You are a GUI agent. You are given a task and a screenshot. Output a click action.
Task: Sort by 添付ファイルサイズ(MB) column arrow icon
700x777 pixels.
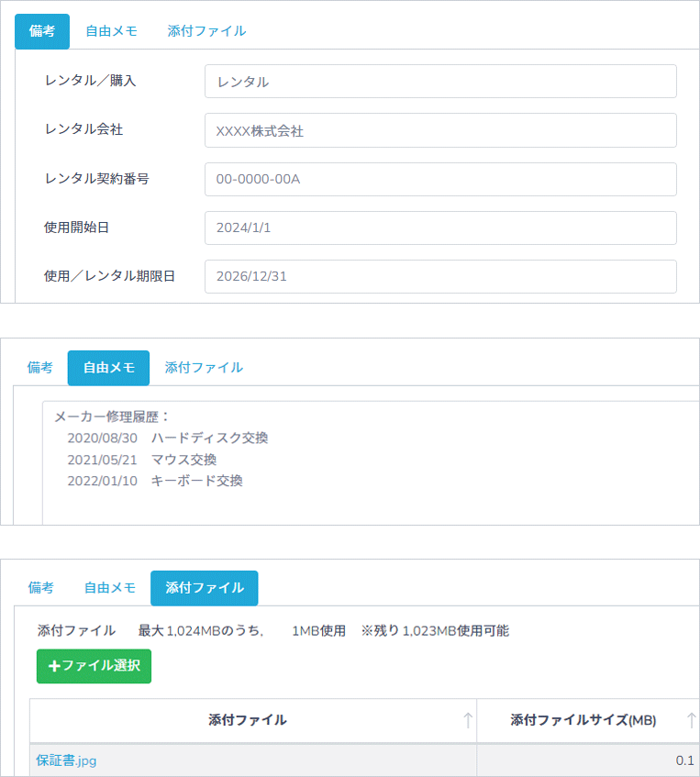click(x=691, y=720)
